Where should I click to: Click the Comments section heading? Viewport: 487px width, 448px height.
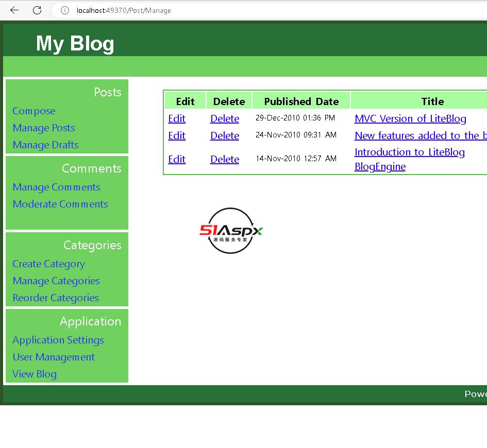point(91,168)
